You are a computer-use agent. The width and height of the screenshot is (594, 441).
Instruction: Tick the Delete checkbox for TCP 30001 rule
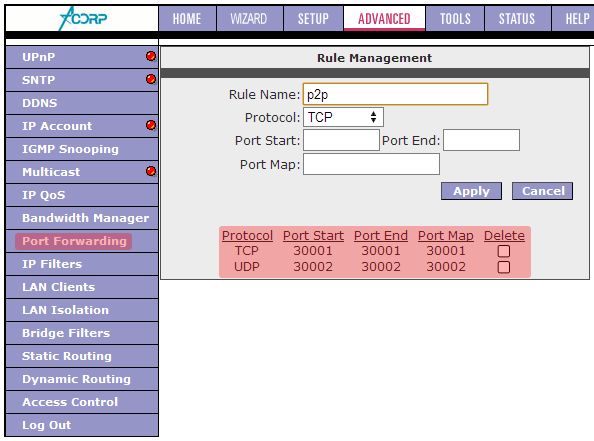click(503, 251)
